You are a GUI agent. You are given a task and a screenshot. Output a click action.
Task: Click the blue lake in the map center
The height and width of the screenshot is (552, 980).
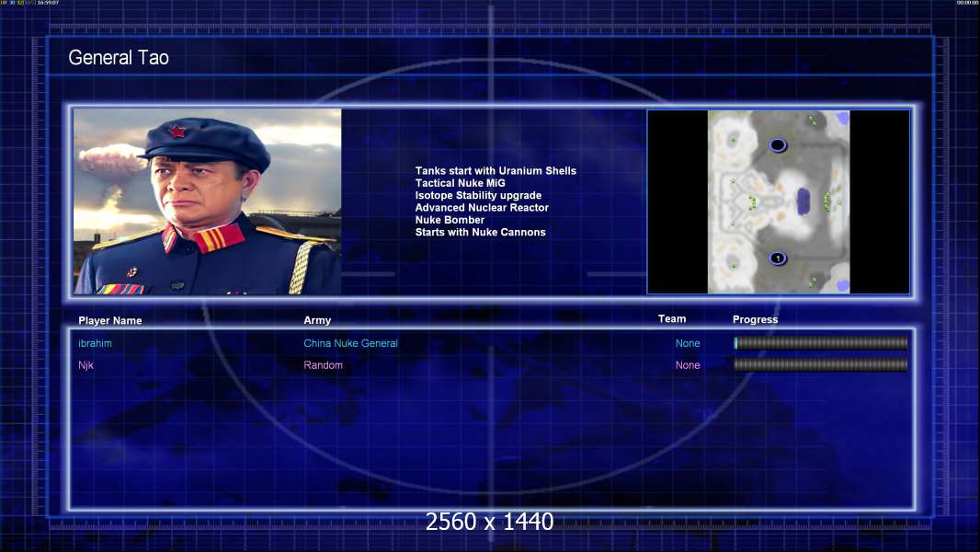[803, 201]
